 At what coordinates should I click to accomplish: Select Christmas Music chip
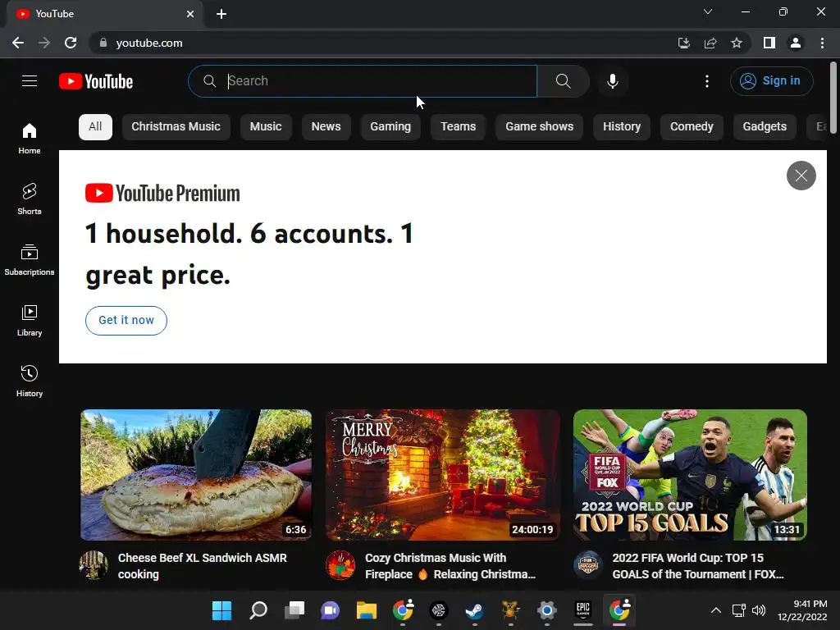[x=176, y=127]
